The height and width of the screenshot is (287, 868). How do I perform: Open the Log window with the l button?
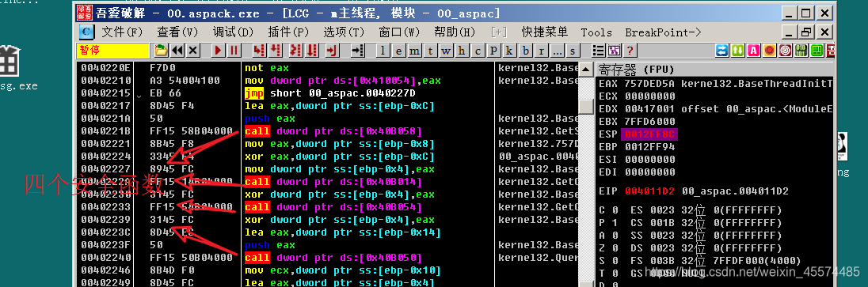(383, 51)
